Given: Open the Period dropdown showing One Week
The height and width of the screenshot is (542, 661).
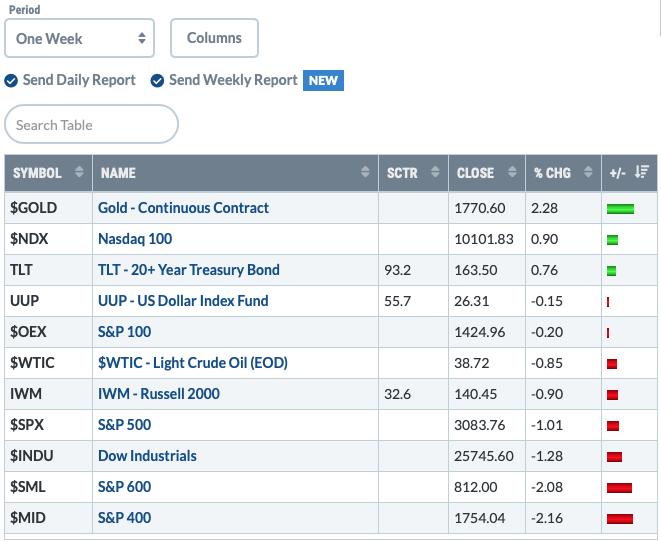Looking at the screenshot, I should 79,38.
